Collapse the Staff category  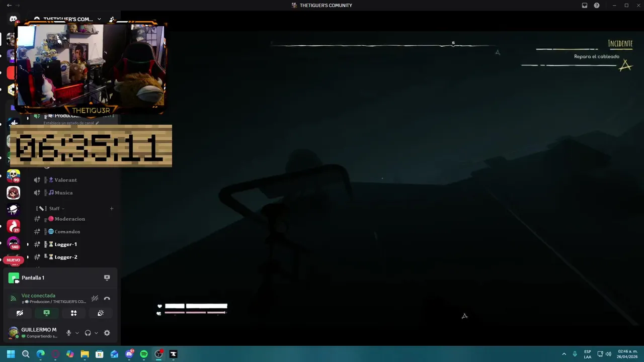[50, 208]
